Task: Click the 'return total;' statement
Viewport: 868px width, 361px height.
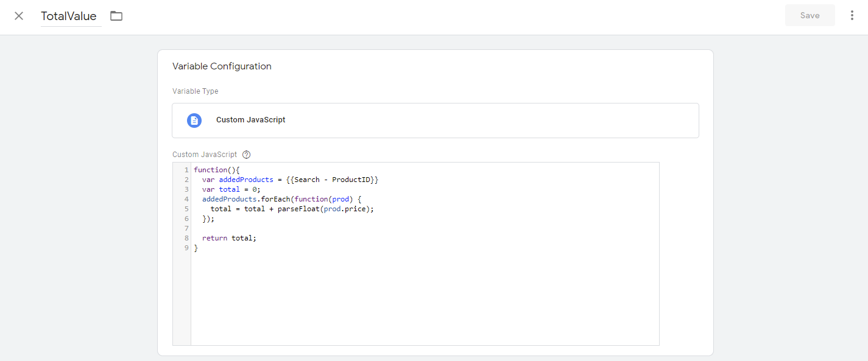Action: [229, 238]
